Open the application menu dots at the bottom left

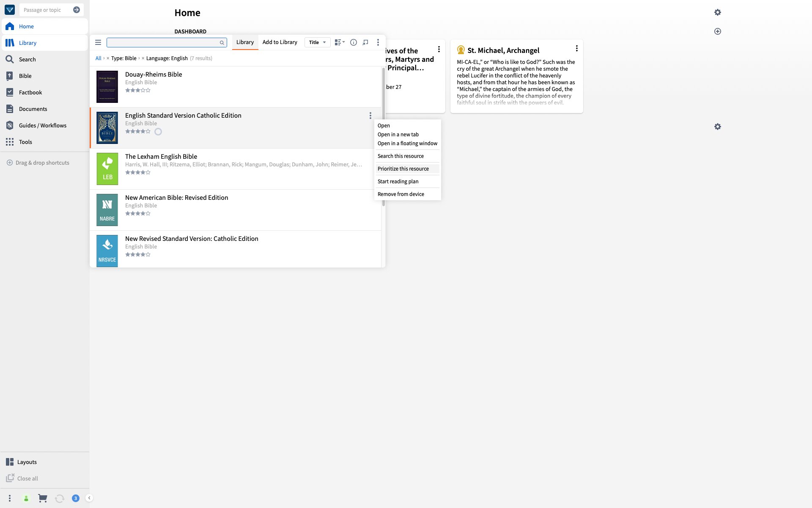pyautogui.click(x=10, y=498)
